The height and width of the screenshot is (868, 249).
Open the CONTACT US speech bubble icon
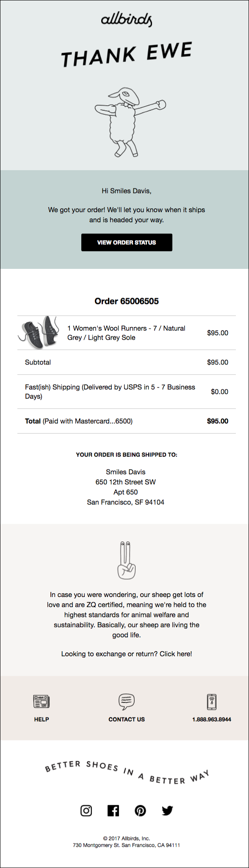126,702
